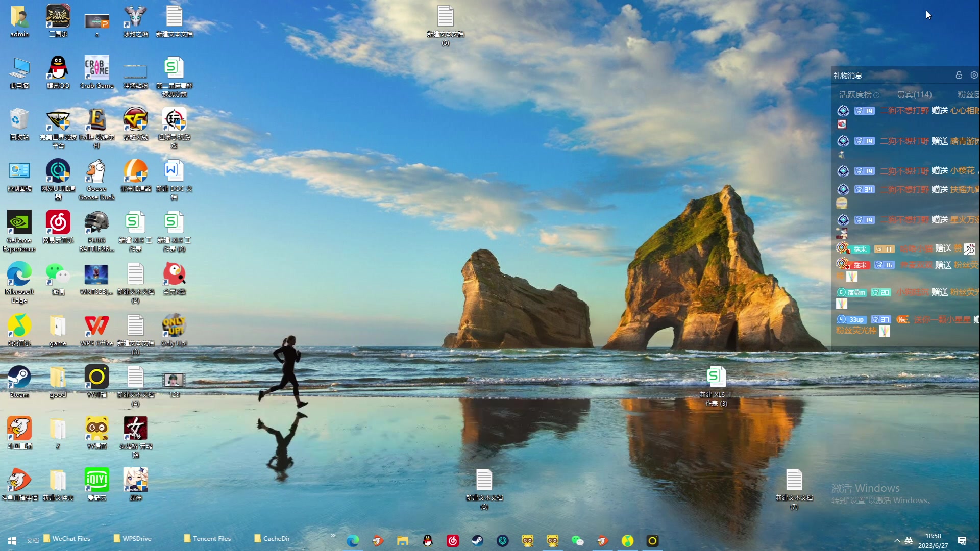
Task: Open the GeForce Experience shortcut
Action: tap(19, 223)
